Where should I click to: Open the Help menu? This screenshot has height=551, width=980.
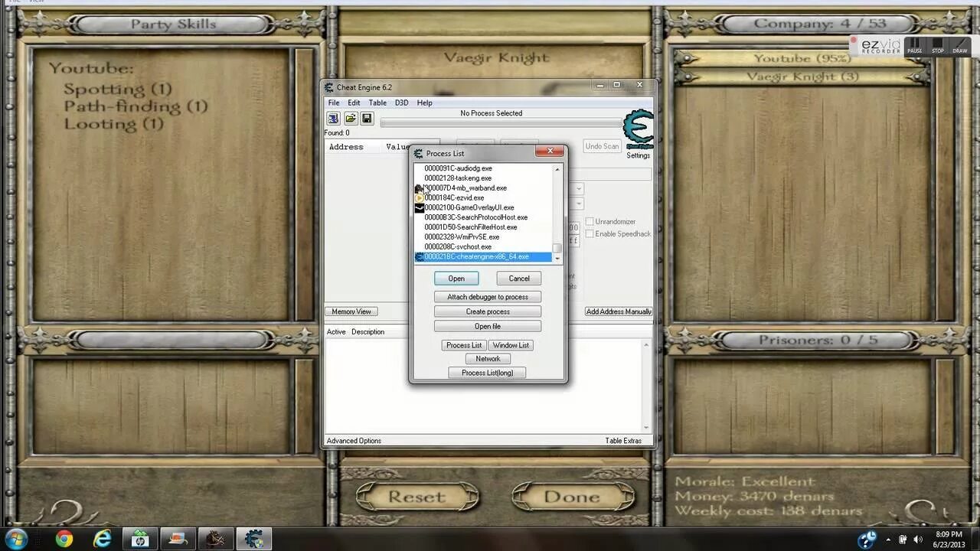pyautogui.click(x=424, y=103)
